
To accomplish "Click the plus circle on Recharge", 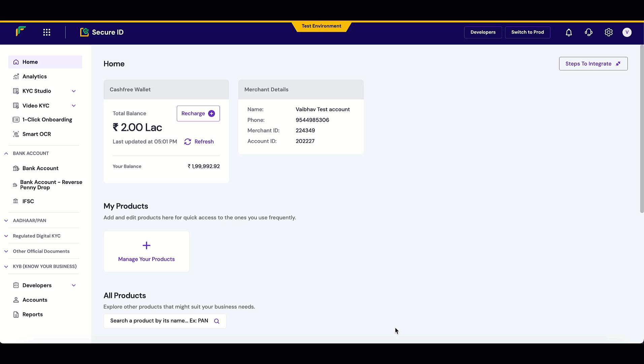I will click(x=212, y=114).
